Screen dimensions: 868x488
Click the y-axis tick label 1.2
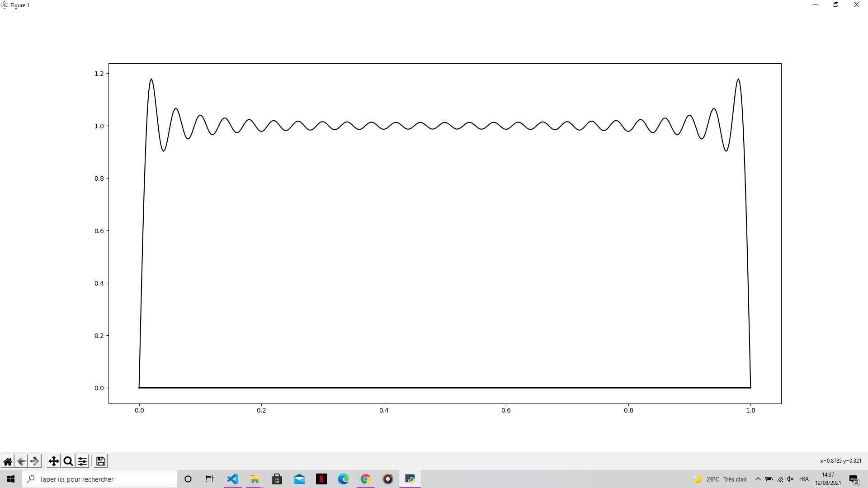click(99, 74)
